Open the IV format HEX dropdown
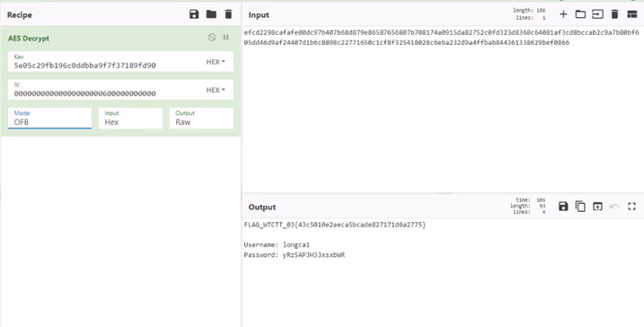 216,90
